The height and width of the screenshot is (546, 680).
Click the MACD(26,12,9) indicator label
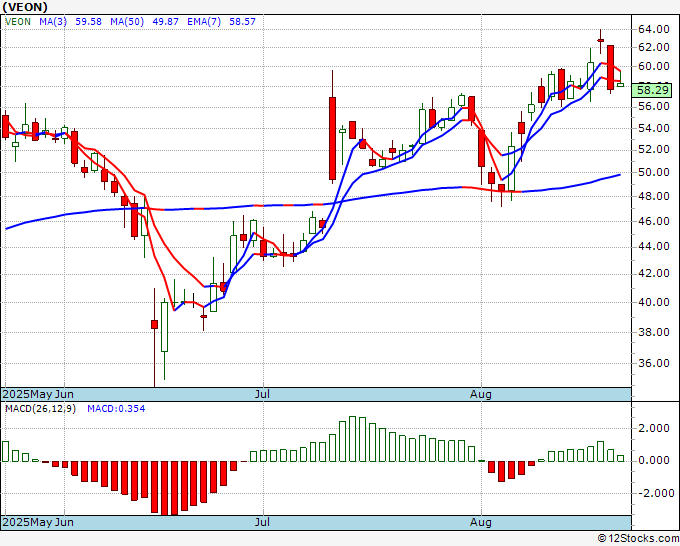[40, 409]
